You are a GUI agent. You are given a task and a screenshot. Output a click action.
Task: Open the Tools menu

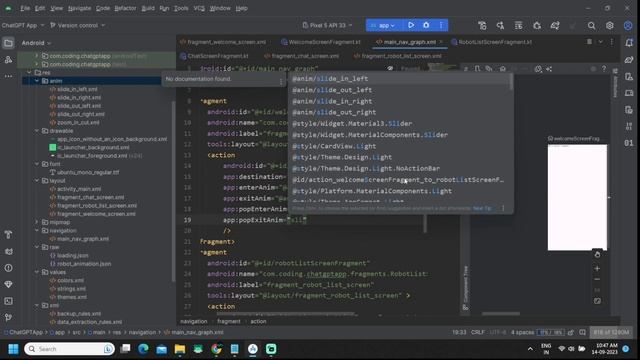[x=181, y=8]
